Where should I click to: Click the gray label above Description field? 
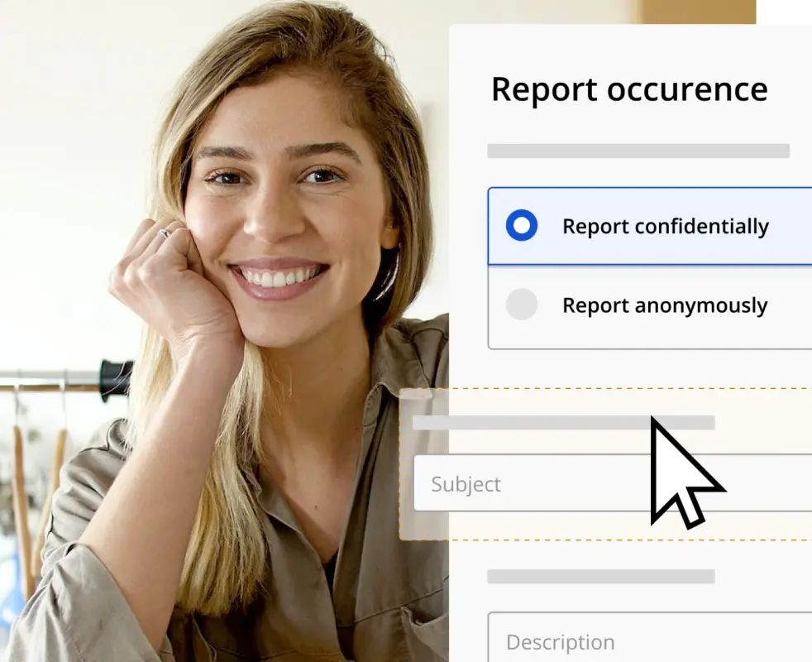(x=602, y=575)
